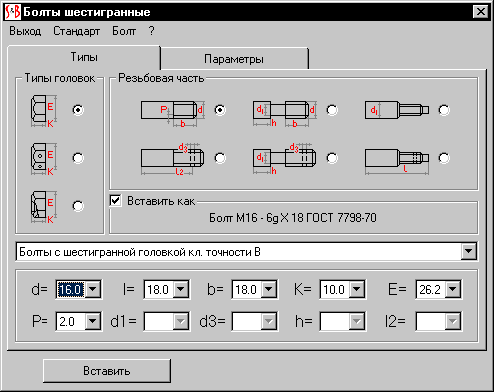Open the ? help menu
The height and width of the screenshot is (392, 494).
151,31
